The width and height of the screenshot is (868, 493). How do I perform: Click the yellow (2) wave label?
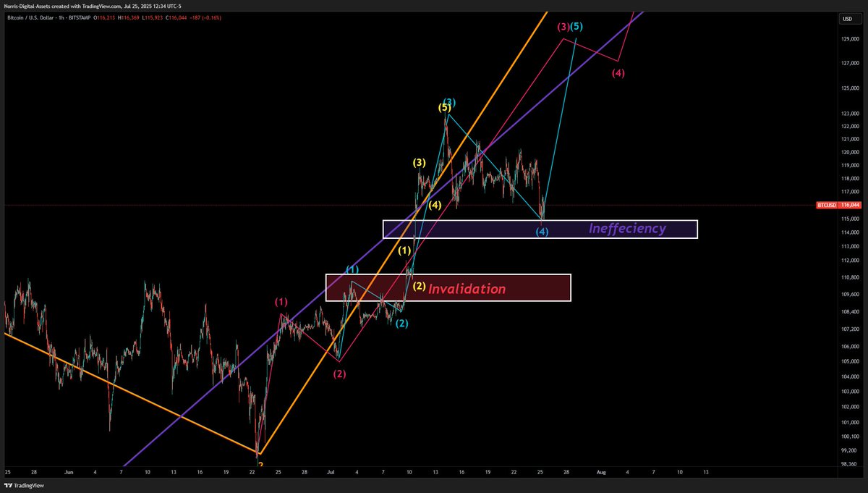419,286
